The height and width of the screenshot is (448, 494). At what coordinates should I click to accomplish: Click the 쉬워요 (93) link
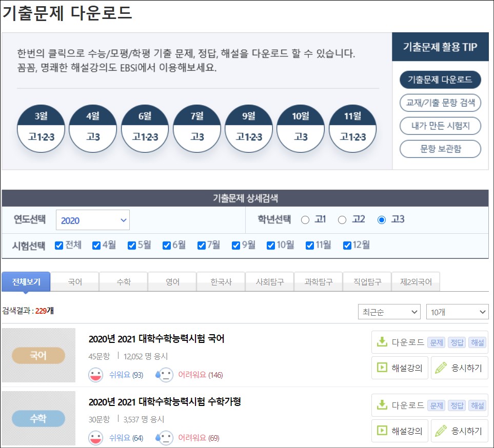point(126,375)
